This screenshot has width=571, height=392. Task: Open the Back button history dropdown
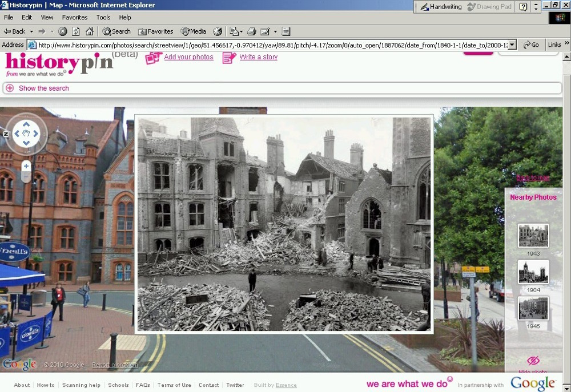31,31
